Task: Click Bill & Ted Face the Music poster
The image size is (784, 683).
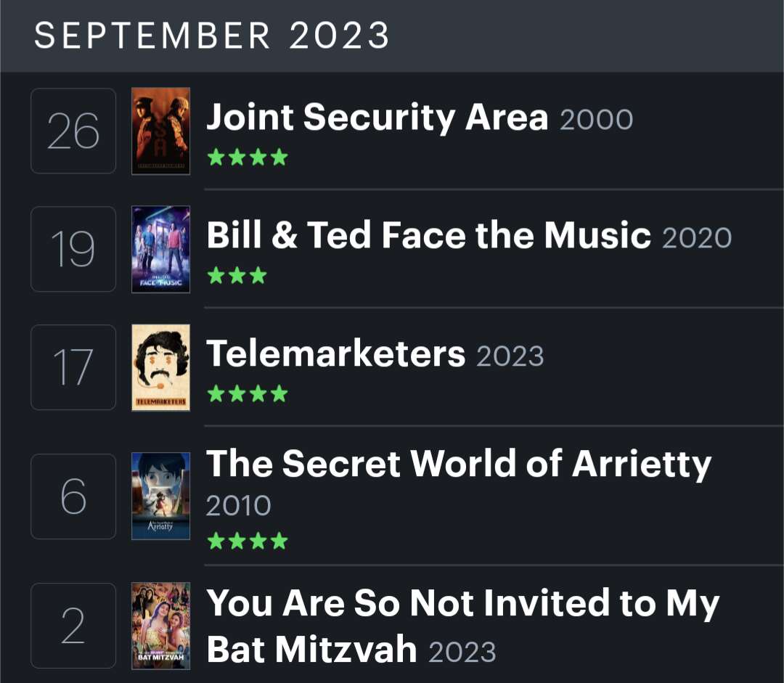Action: [160, 249]
